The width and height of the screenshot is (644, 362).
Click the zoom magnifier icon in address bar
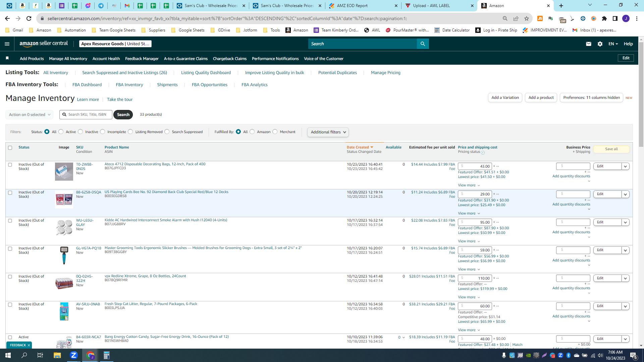(x=505, y=18)
